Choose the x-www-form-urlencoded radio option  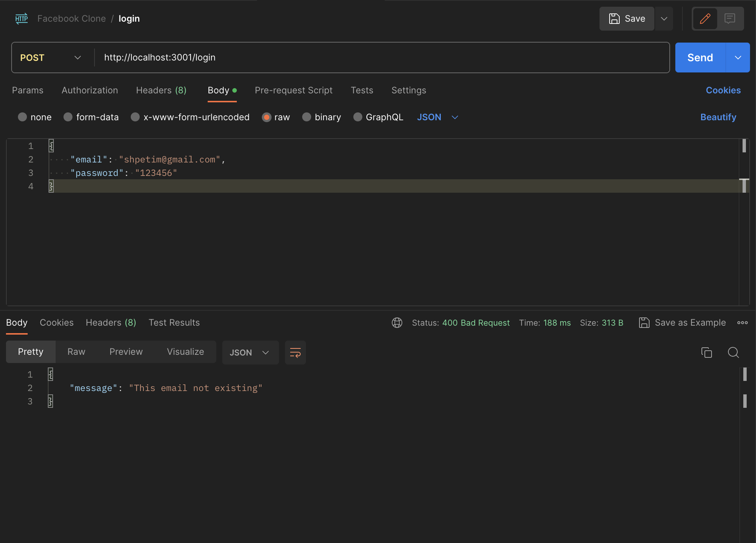pos(135,117)
